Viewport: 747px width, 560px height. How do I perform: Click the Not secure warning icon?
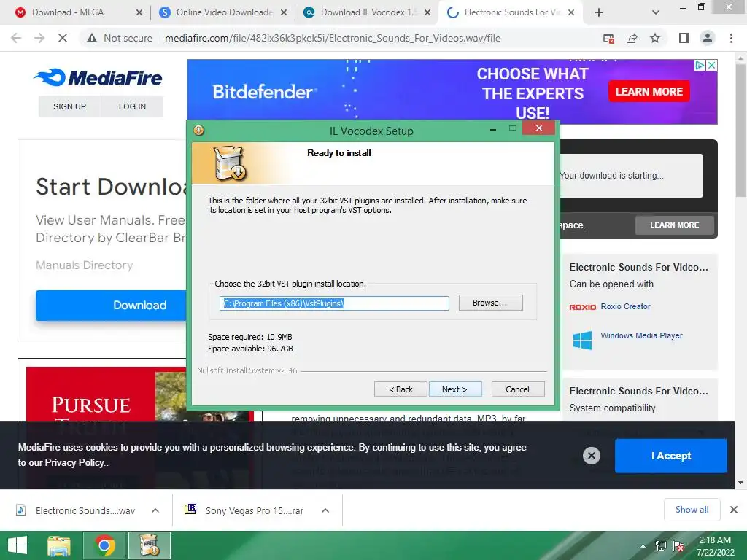point(92,38)
